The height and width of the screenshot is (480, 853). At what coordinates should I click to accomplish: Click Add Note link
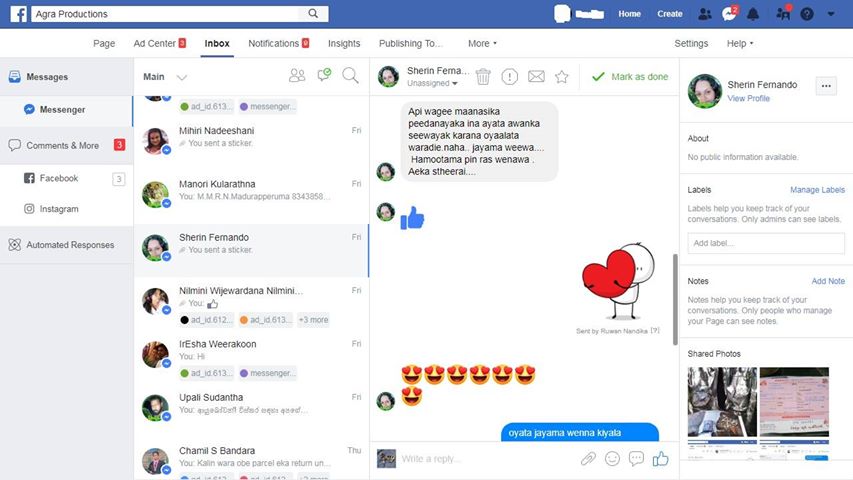[x=828, y=281]
